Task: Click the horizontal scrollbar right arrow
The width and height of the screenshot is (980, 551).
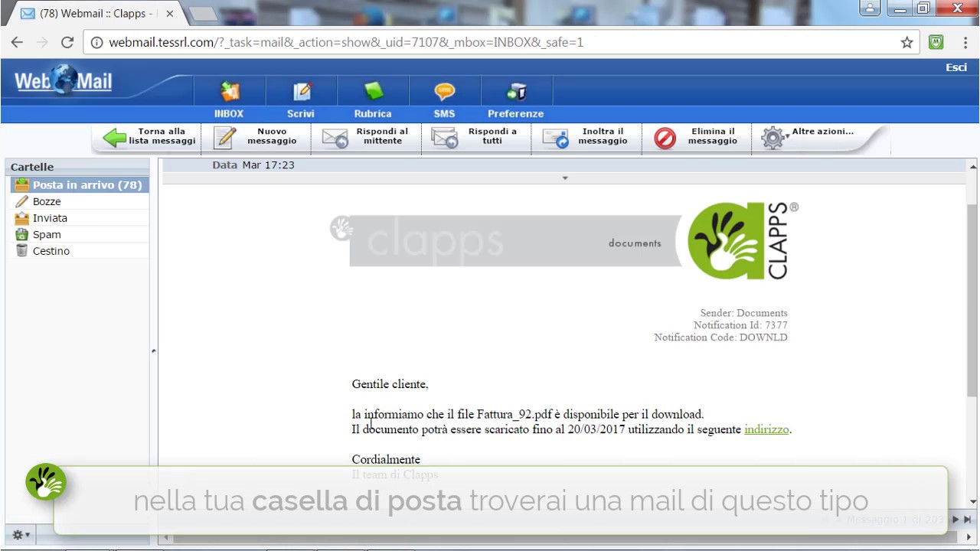Action: click(969, 538)
